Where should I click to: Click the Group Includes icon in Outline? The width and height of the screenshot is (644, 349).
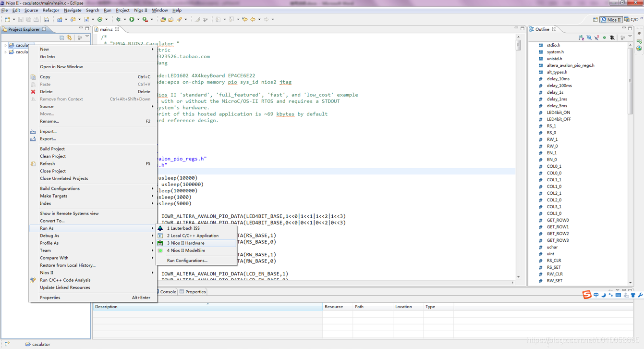tap(612, 37)
